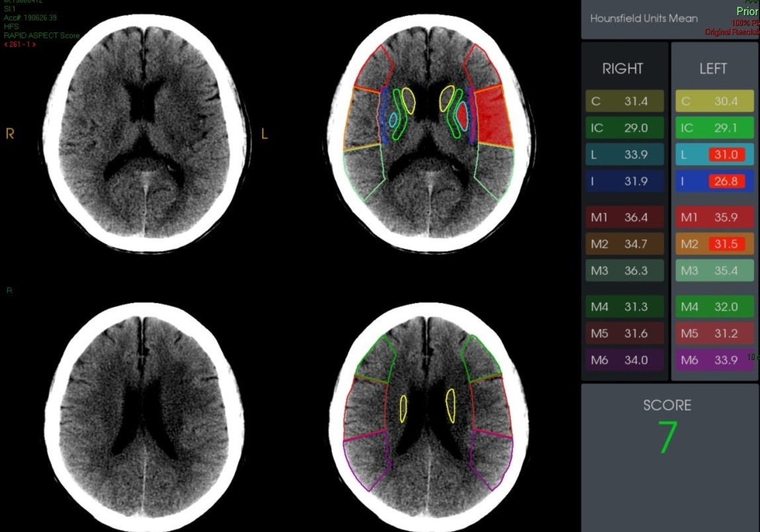760x532 pixels.
Task: Open the bottom-left unannotated CT slice
Action: pos(144,414)
